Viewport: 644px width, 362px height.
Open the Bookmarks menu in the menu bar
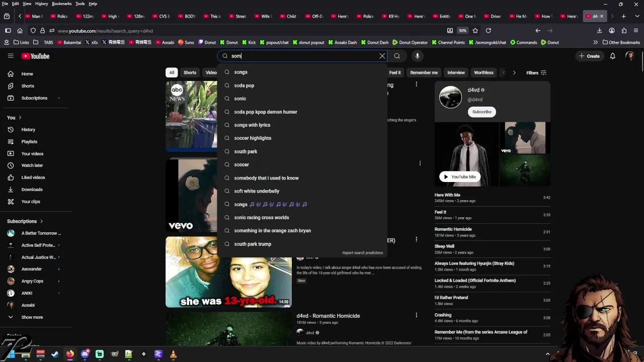click(61, 4)
